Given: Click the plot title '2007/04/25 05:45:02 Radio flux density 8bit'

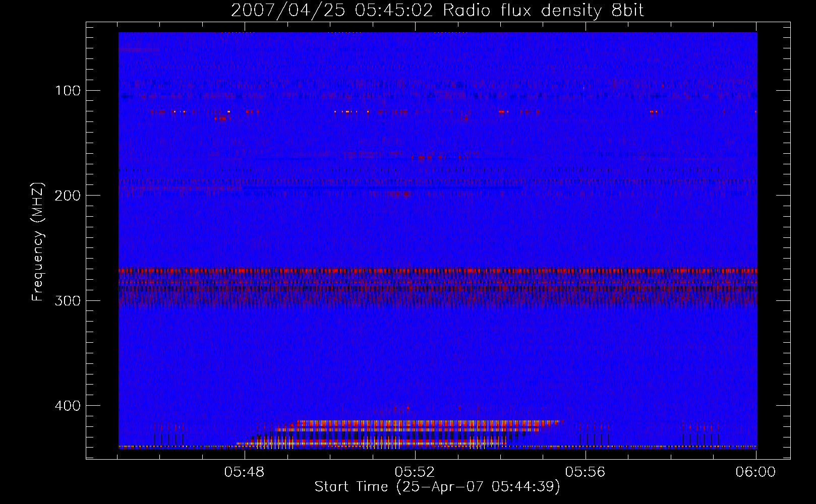Looking at the screenshot, I should click(438, 10).
